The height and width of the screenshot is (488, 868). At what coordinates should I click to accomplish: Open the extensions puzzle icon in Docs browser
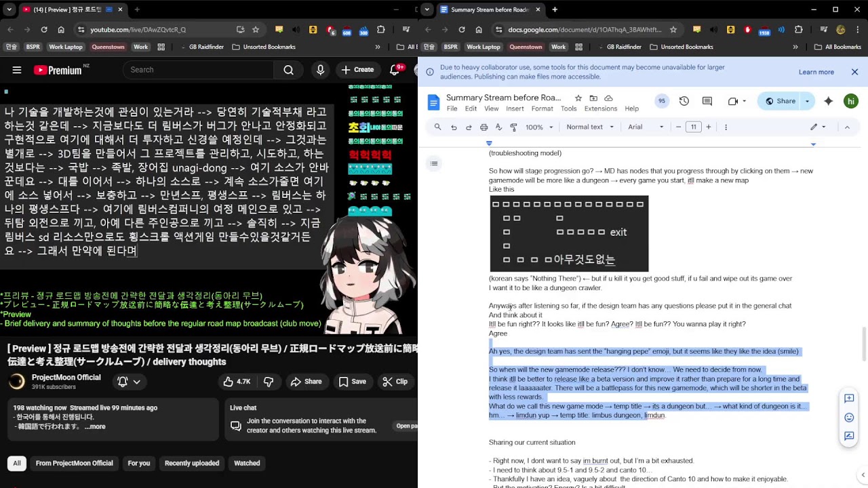[x=798, y=30]
